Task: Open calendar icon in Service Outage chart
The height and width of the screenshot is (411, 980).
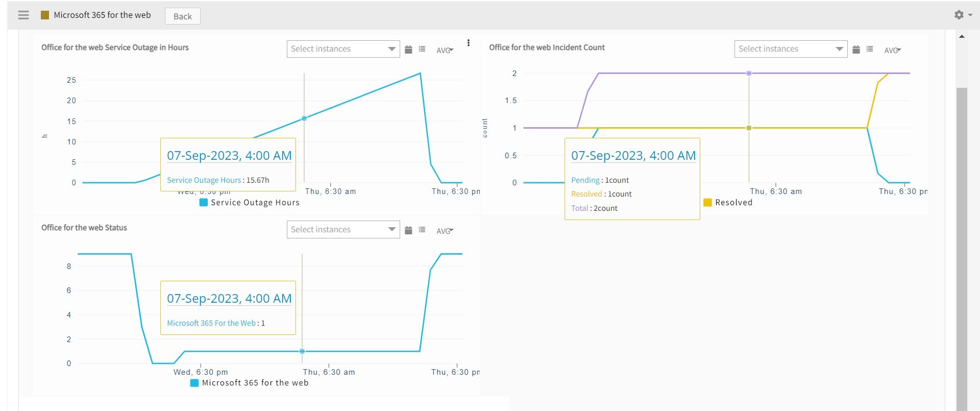Action: tap(408, 50)
